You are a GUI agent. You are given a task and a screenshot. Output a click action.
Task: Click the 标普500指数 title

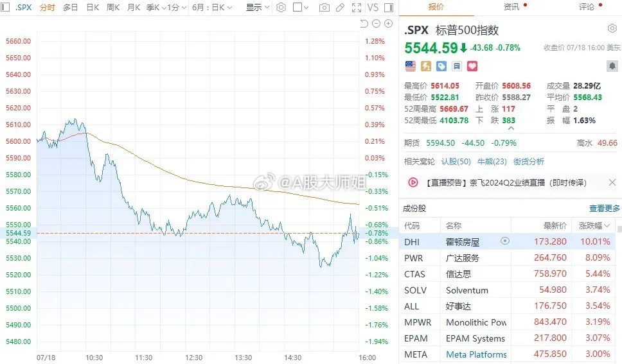(x=467, y=30)
